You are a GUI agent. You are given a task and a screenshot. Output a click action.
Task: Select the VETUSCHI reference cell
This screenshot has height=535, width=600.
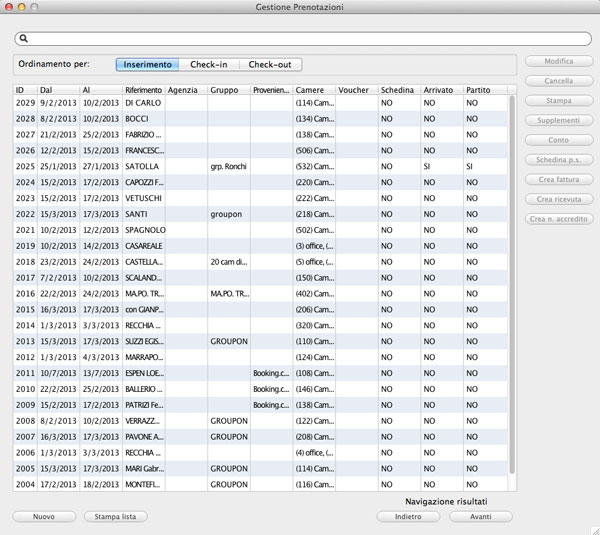144,198
